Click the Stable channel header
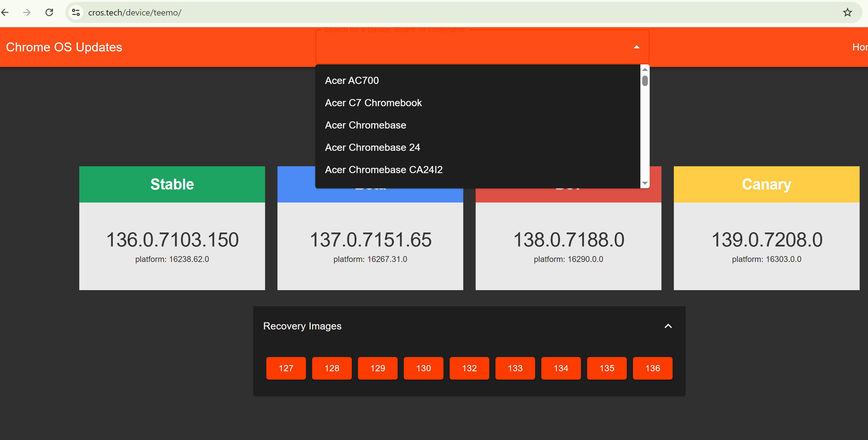 click(172, 184)
